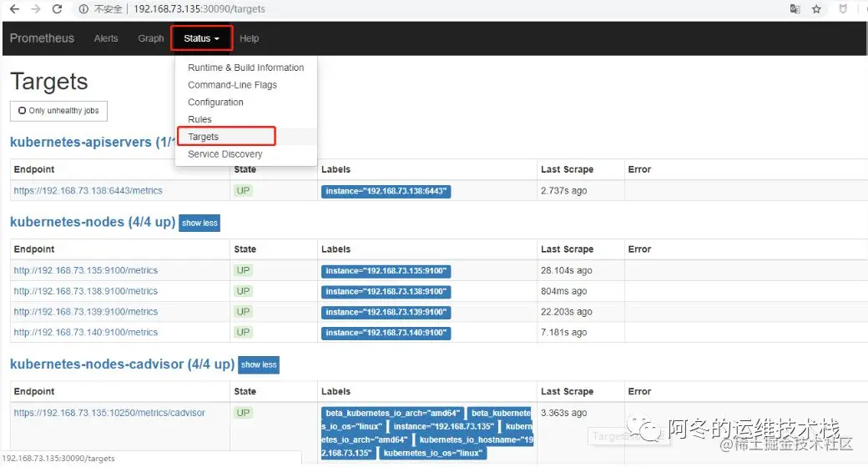This screenshot has width=868, height=467.
Task: Click the 3.363s ago last scrape value
Action: pyautogui.click(x=564, y=413)
